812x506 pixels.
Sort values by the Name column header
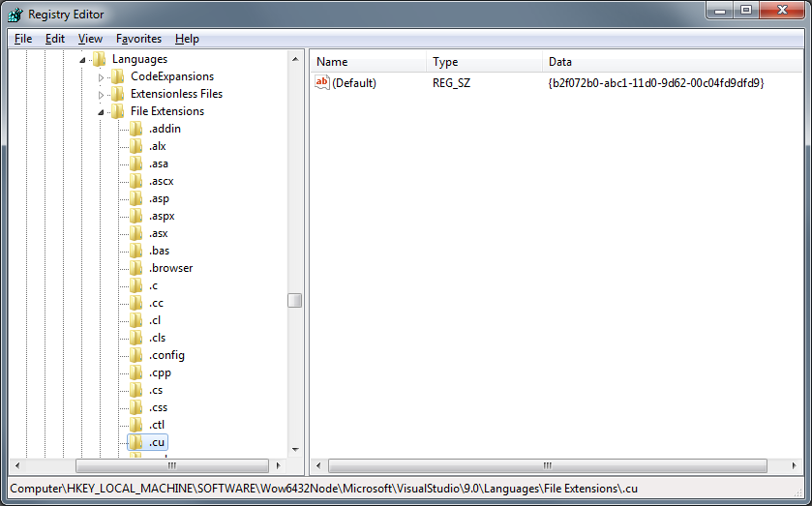tap(369, 62)
